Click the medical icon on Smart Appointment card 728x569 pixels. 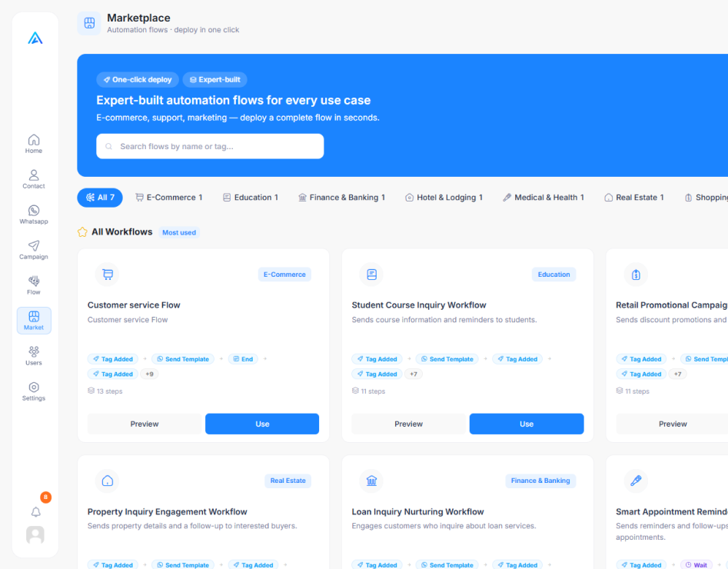coord(636,481)
